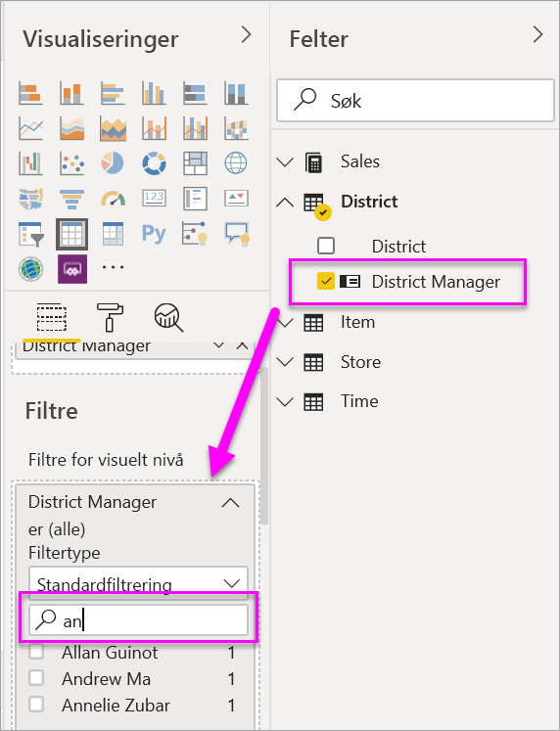Open more visuals via the ellipsis
The height and width of the screenshot is (731, 560).
[113, 267]
